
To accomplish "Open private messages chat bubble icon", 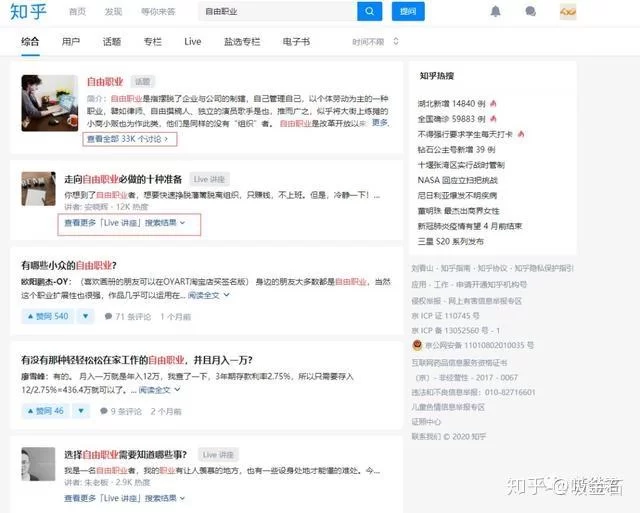I will point(532,12).
